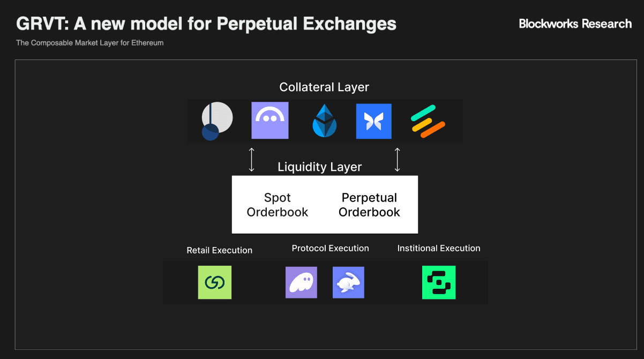Click the blue Ethereum droplet icon
Image resolution: width=644 pixels, height=359 pixels.
pos(324,121)
